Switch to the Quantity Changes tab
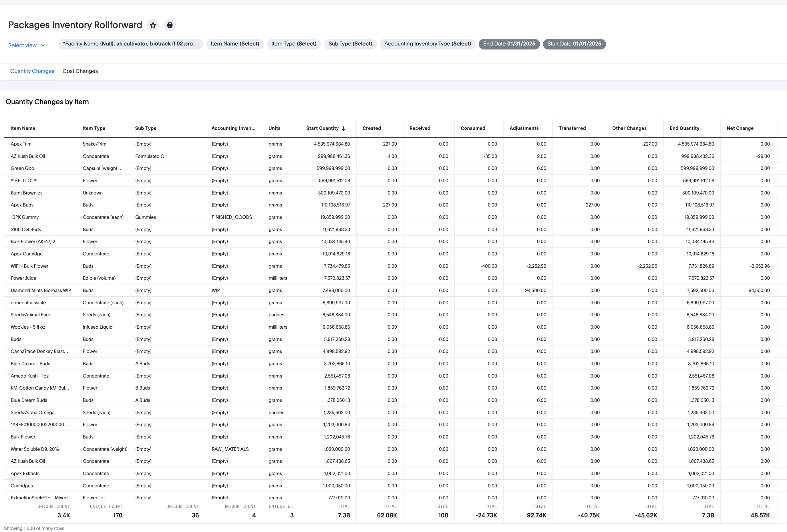Screen dimensions: 787x532 32,71
